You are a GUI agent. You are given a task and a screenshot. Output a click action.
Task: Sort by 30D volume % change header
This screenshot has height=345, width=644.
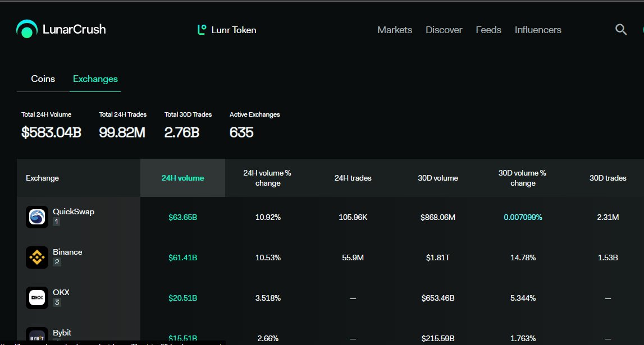522,178
